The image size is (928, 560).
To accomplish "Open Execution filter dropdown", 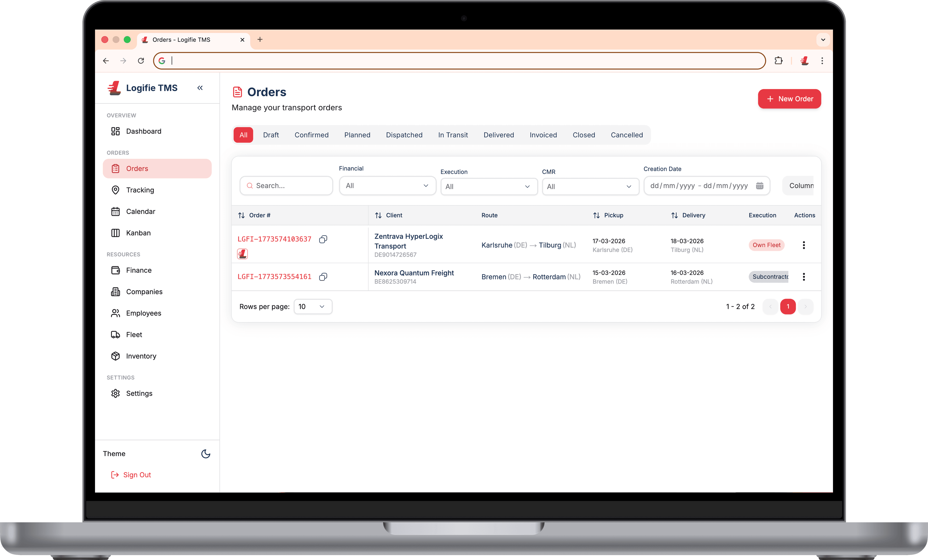I will (489, 186).
